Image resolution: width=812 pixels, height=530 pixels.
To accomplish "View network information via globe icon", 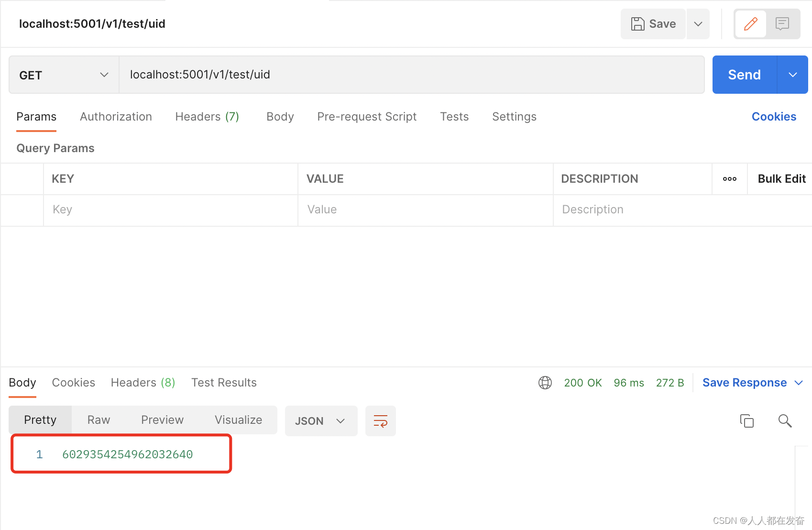I will coord(545,383).
